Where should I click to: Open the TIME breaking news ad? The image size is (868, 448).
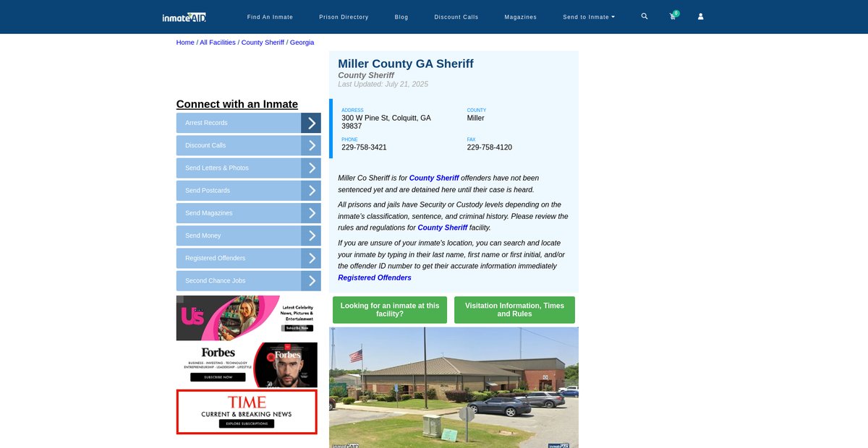point(247,412)
